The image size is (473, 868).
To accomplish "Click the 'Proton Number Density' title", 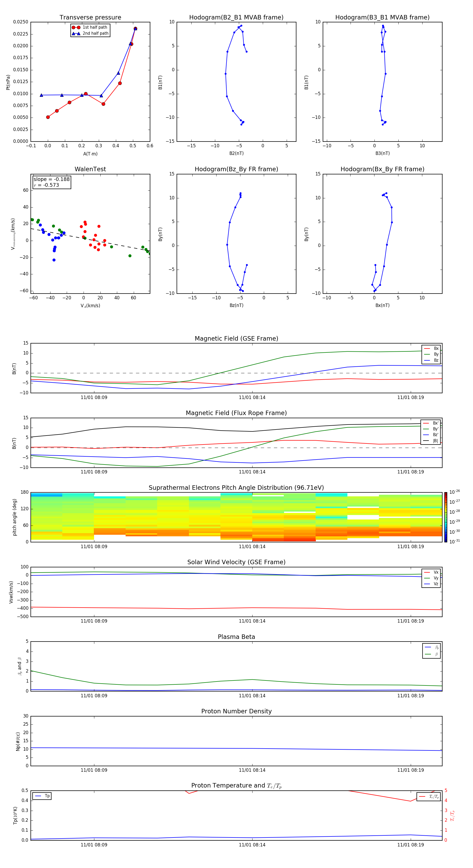I will pyautogui.click(x=236, y=711).
